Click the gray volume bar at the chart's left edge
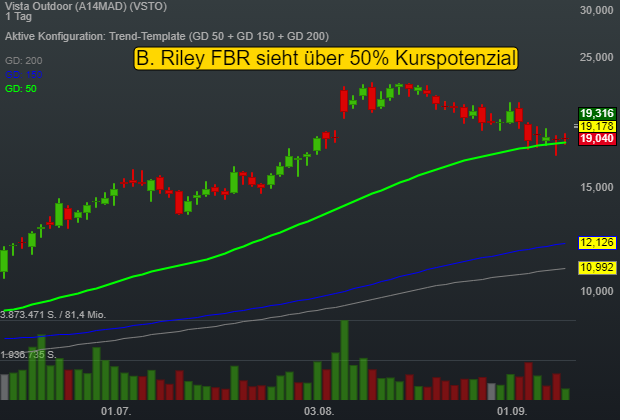 (x=4, y=387)
